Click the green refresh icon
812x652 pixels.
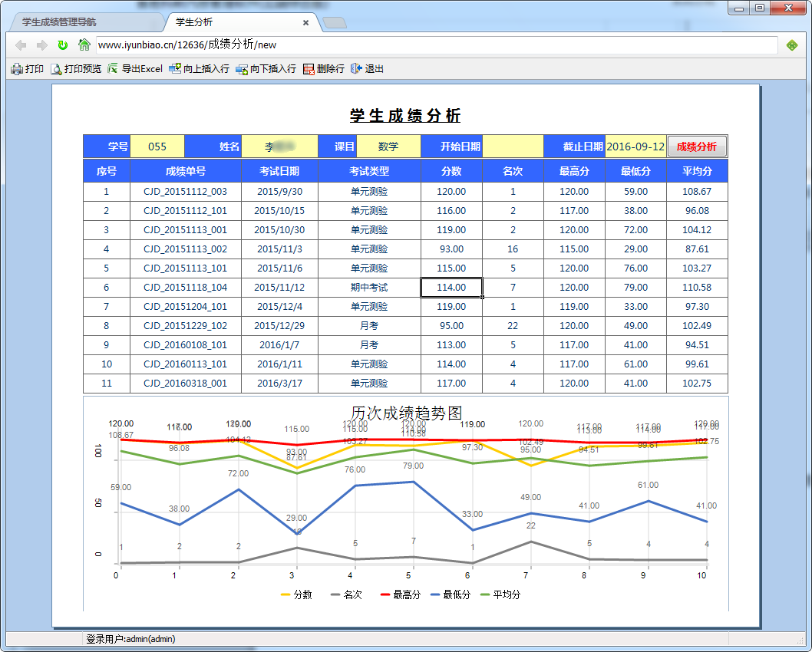[63, 45]
